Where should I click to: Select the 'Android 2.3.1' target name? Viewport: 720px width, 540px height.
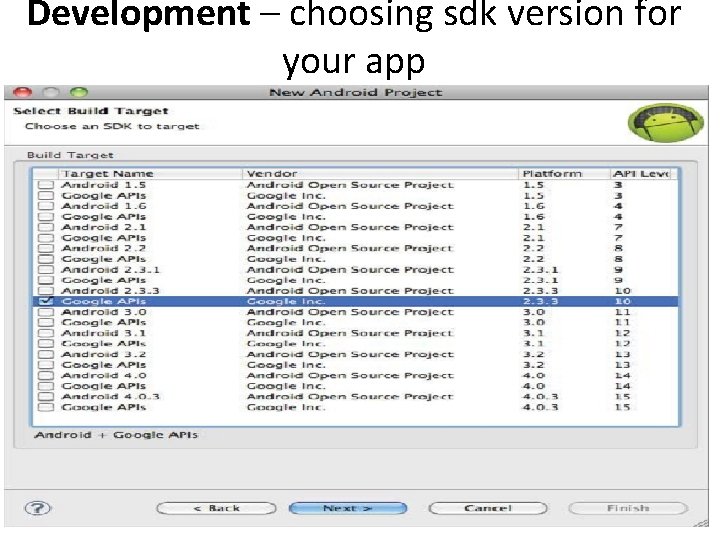coord(111,270)
